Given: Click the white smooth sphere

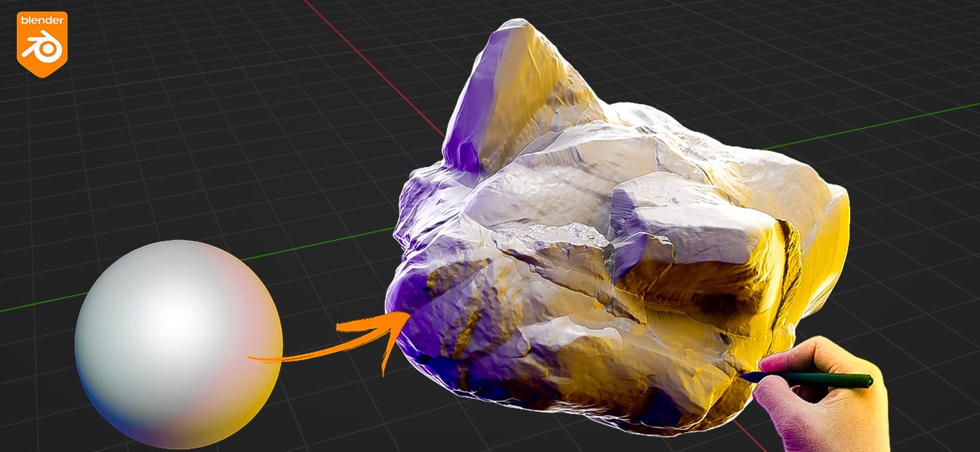Looking at the screenshot, I should [178, 344].
